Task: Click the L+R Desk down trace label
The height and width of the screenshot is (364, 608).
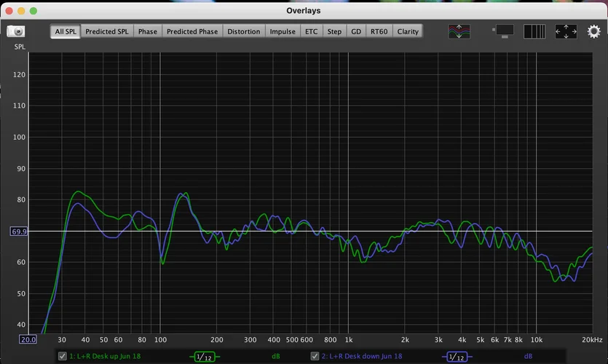Action: 360,356
